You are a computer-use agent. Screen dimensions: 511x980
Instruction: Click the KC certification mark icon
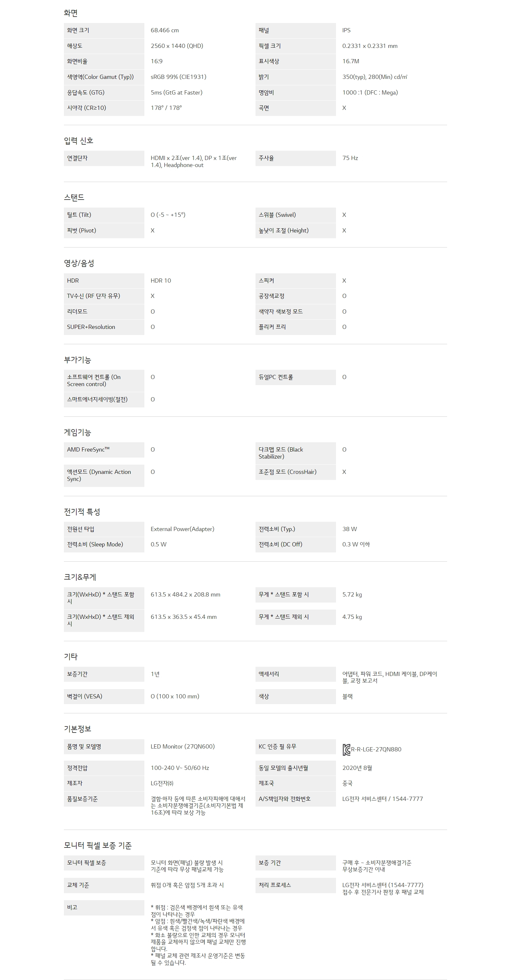click(x=346, y=749)
